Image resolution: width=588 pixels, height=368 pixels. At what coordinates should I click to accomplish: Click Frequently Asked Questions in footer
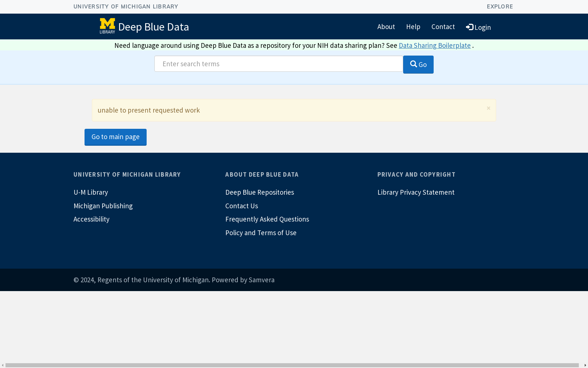[267, 219]
